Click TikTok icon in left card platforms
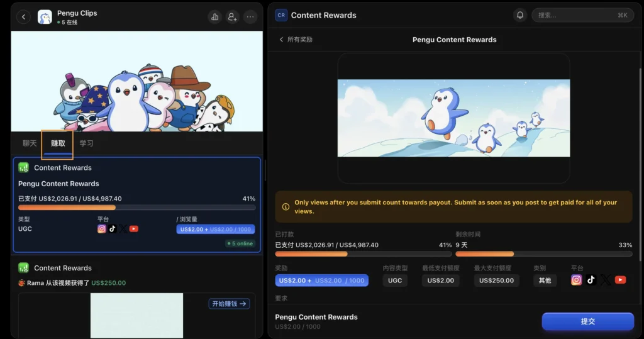Viewport: 644px width, 339px height. [113, 229]
